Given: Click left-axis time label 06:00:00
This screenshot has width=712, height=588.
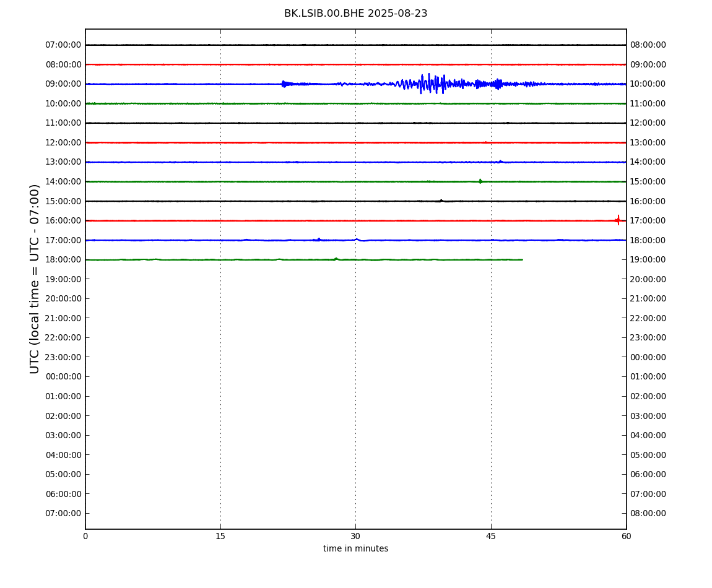Looking at the screenshot, I should pyautogui.click(x=64, y=494).
